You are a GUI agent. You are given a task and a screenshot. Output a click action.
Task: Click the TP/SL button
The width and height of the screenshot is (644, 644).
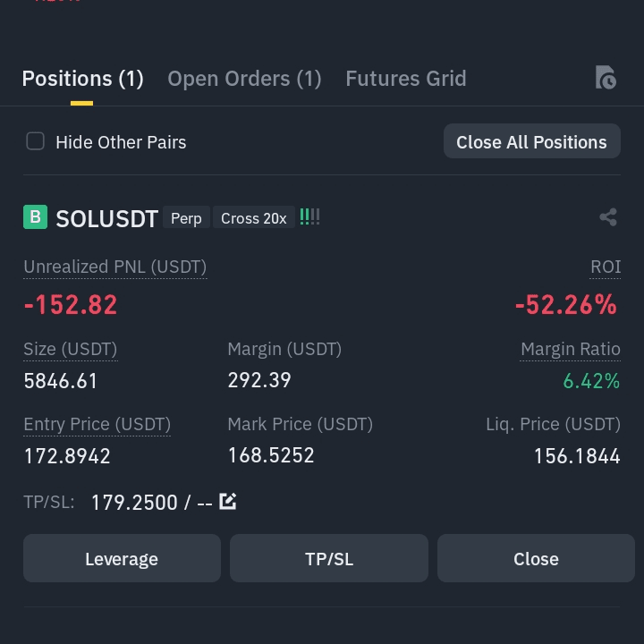329,558
